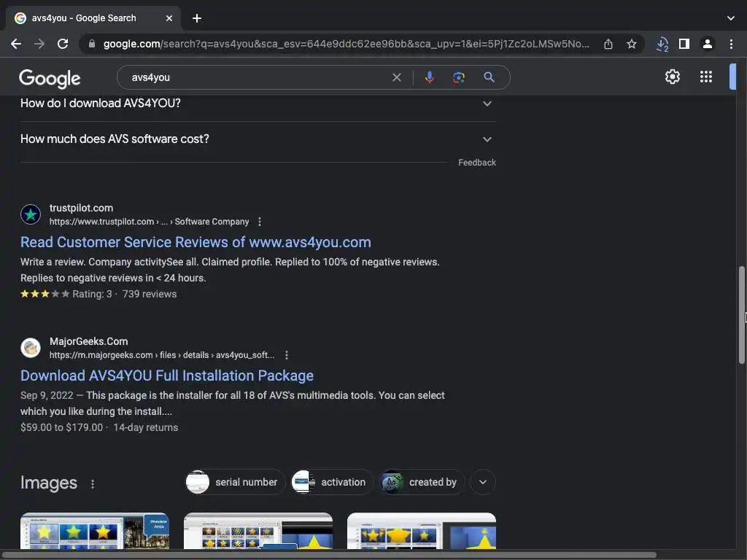Click the MajorGeeks.Com site name
The image size is (747, 560).
[x=88, y=341]
